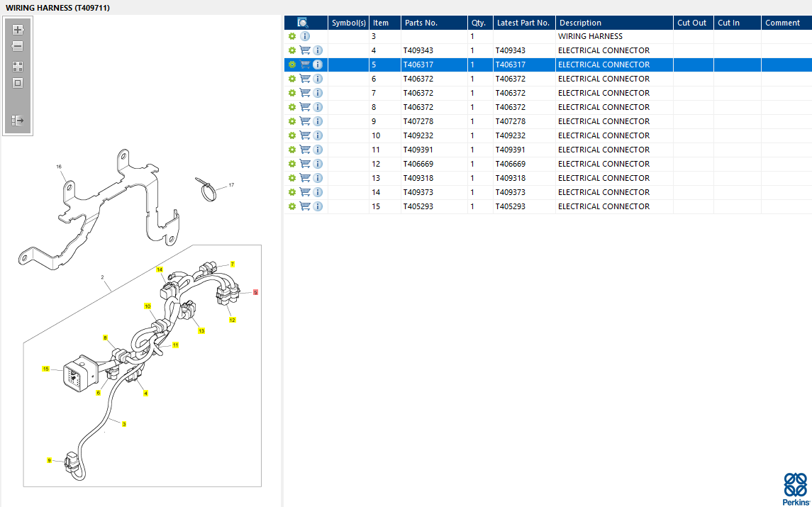Screen dimensions: 812x507
Task: Add item 15 T405293 to cart
Action: pos(305,206)
